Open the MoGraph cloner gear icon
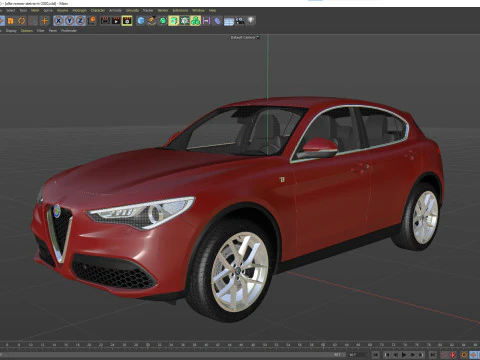 pyautogui.click(x=184, y=21)
